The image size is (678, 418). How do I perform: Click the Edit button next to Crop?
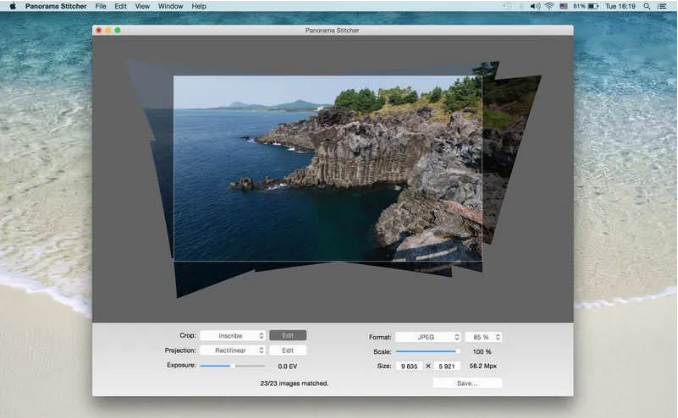click(x=288, y=336)
